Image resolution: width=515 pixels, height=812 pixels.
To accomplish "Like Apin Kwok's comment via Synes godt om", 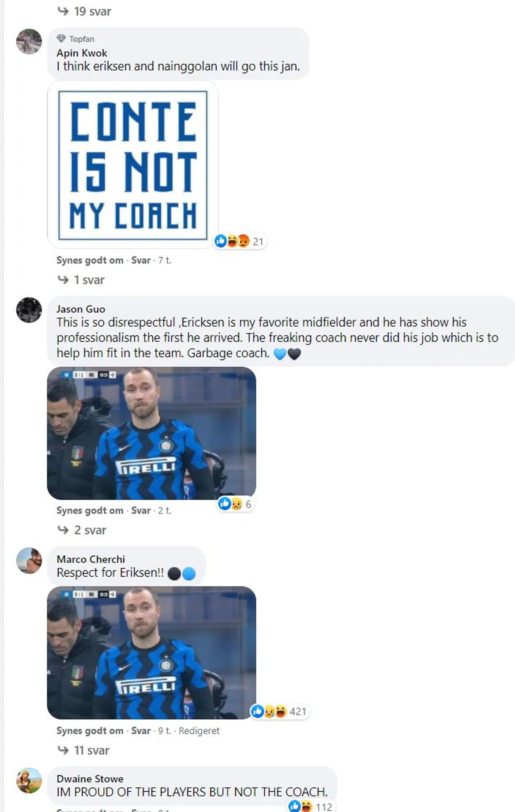I will [x=90, y=260].
